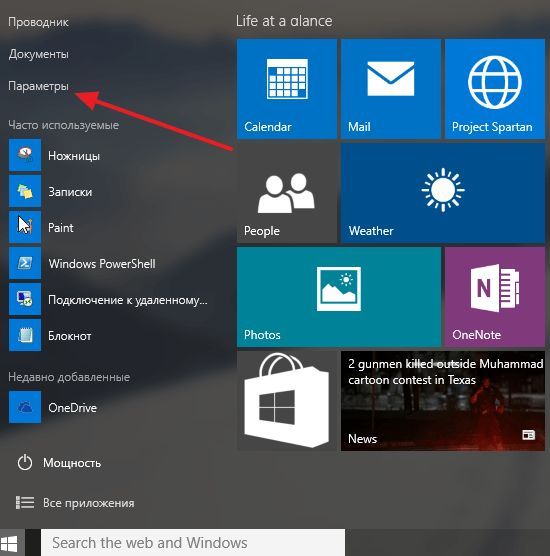This screenshot has height=556, width=550.
Task: Click the Мощность power button
Action: pos(59,463)
